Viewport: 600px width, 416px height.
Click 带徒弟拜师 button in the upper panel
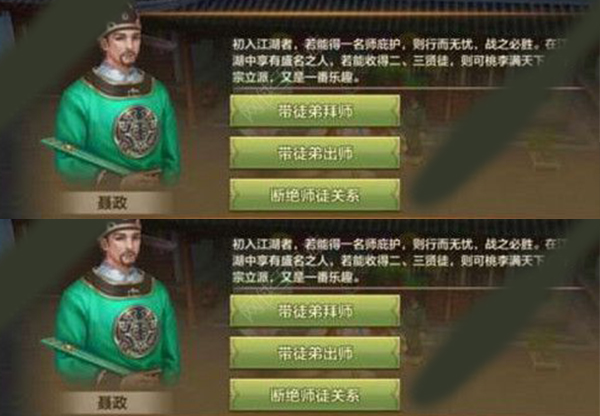pos(315,111)
